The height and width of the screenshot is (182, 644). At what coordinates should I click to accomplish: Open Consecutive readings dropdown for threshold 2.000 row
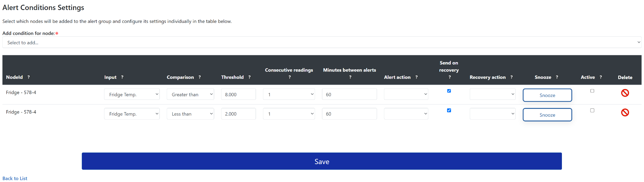pyautogui.click(x=289, y=114)
